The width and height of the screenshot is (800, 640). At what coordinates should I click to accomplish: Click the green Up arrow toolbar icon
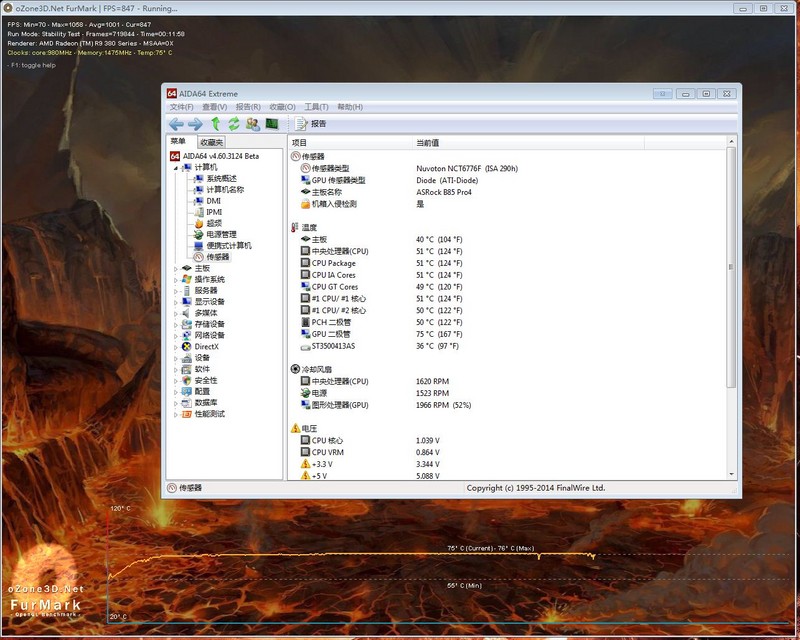(215, 124)
